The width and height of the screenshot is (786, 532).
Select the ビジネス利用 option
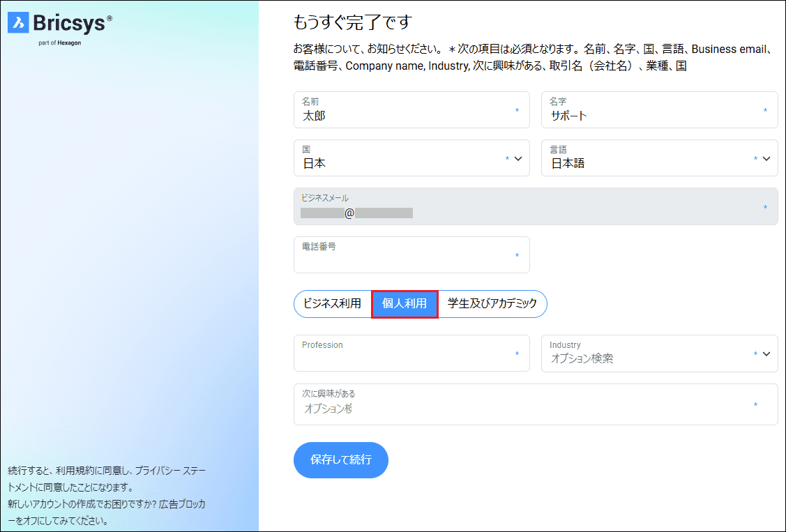coord(333,304)
